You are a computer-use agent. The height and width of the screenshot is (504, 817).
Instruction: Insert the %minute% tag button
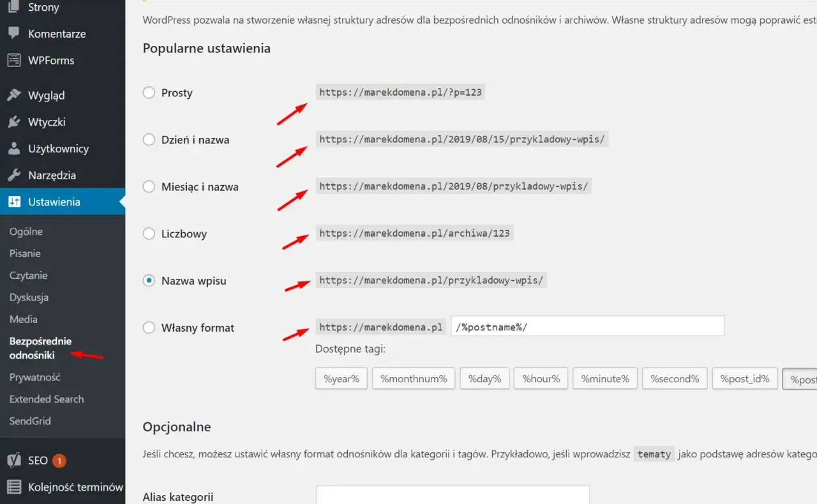[x=605, y=378]
